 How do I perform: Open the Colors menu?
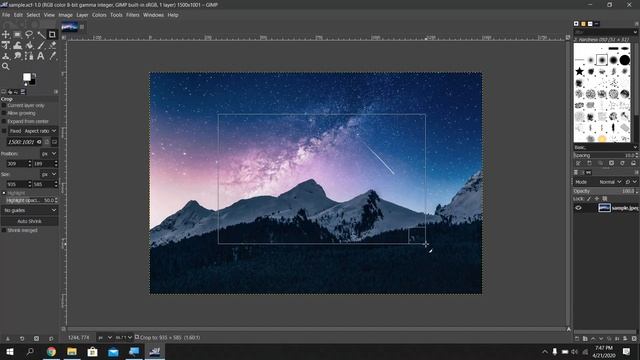[99, 15]
